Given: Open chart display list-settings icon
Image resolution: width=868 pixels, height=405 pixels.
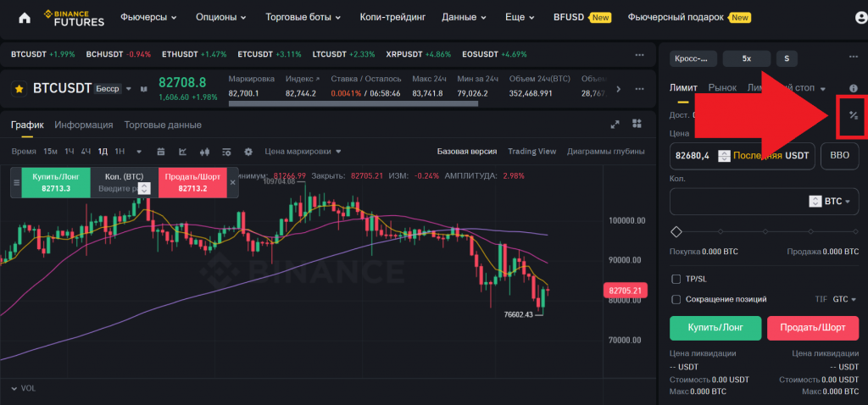Looking at the screenshot, I should [226, 152].
